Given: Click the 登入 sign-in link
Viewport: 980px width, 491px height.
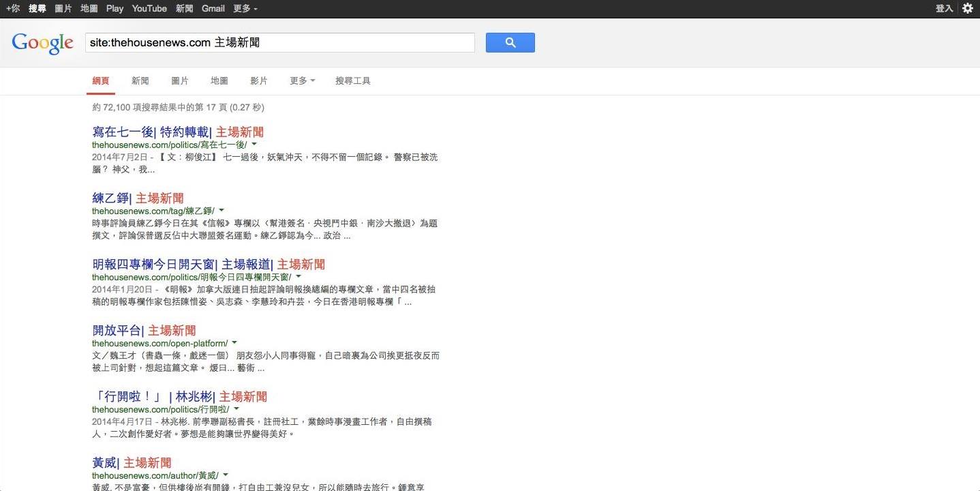Looking at the screenshot, I should pyautogui.click(x=945, y=8).
